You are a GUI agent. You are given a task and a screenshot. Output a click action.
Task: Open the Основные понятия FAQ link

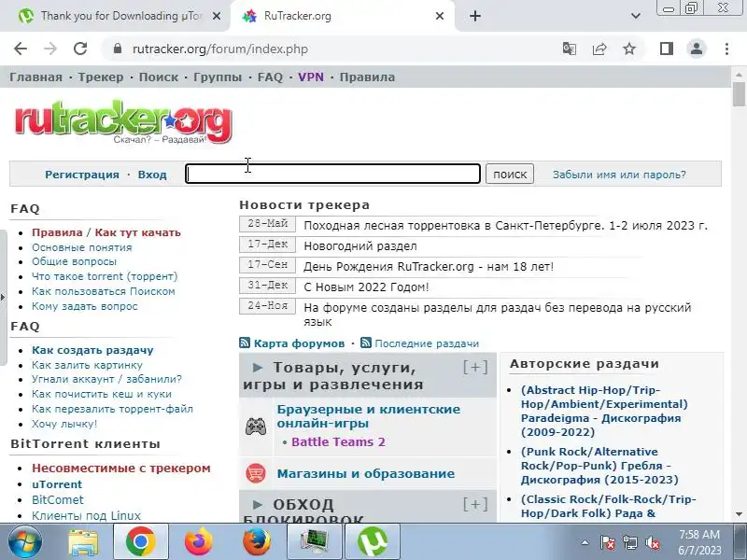click(x=82, y=247)
